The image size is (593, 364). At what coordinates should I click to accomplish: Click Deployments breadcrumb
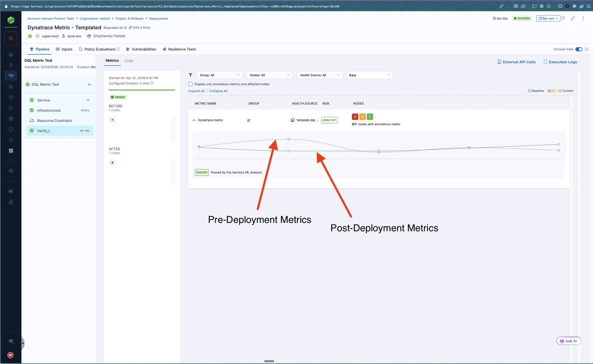pos(158,19)
